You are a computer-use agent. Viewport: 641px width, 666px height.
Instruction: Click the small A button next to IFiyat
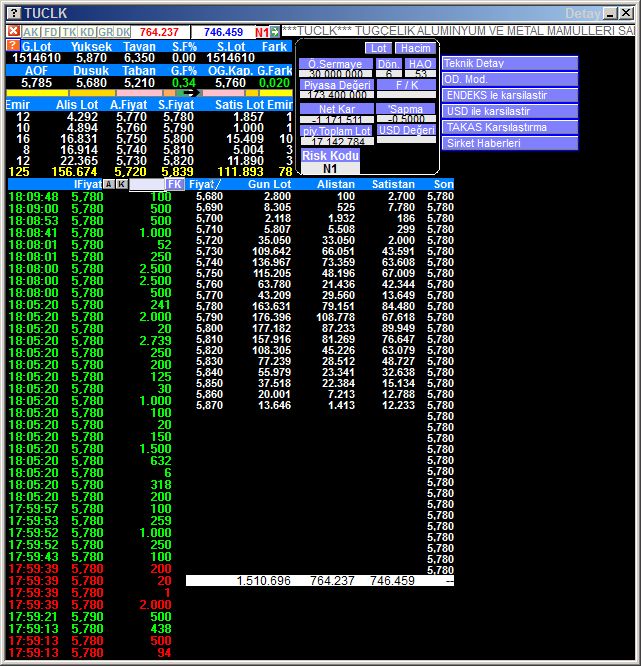109,184
